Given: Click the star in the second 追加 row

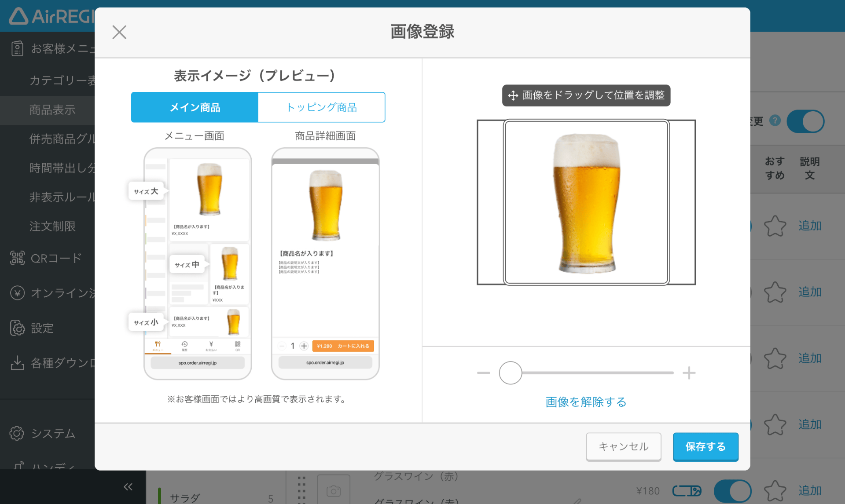Looking at the screenshot, I should pos(775,292).
